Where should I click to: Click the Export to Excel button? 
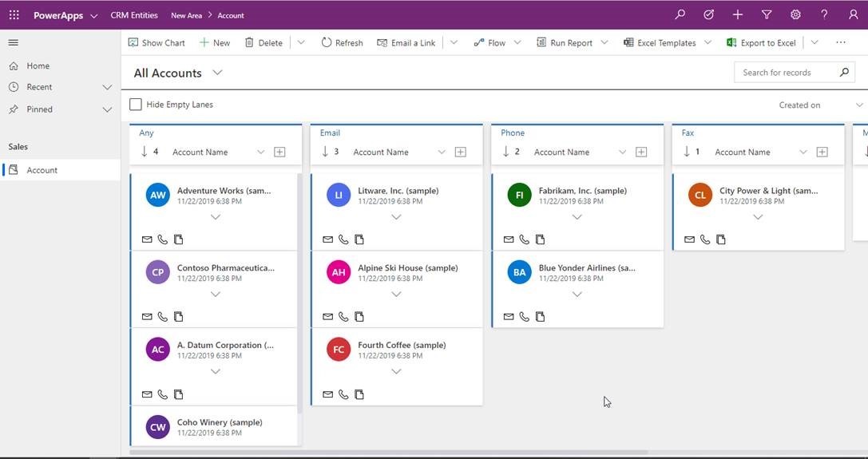tap(761, 43)
